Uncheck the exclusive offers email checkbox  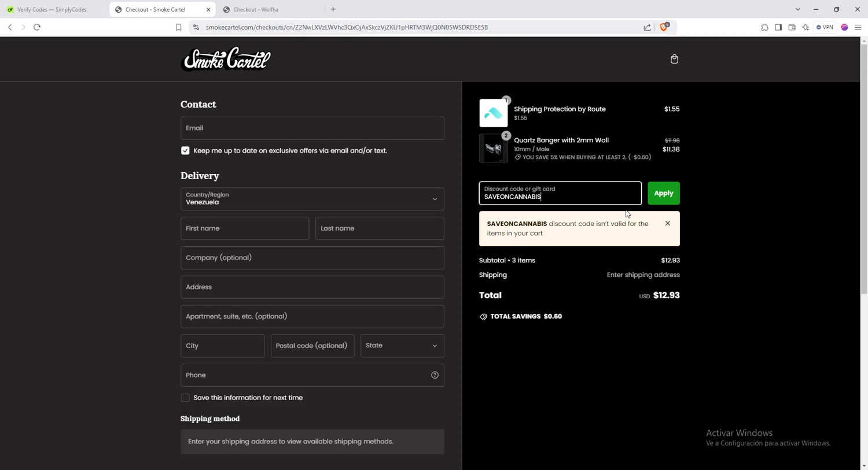click(185, 151)
